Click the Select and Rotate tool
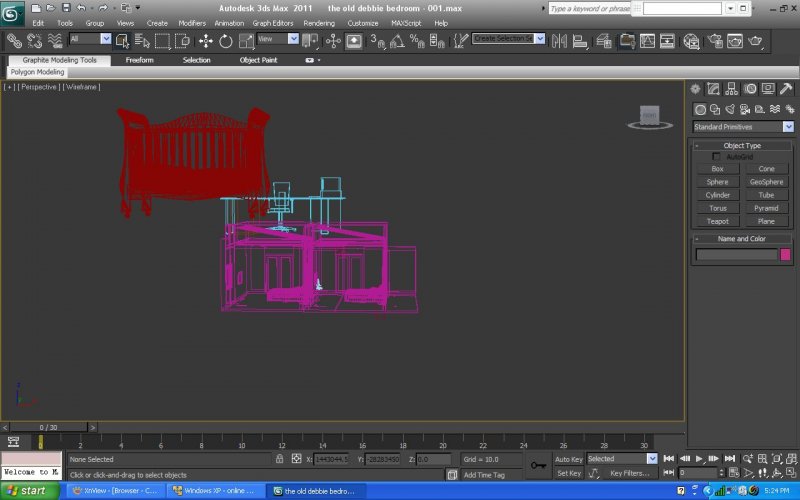 pos(226,41)
